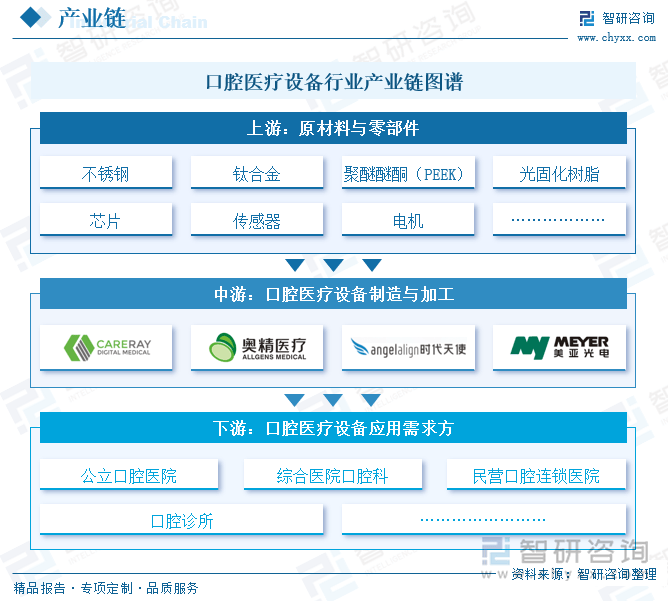Click the 精品报告·专项定制·品质服务 footer text
The height and width of the screenshot is (601, 668).
click(x=106, y=588)
